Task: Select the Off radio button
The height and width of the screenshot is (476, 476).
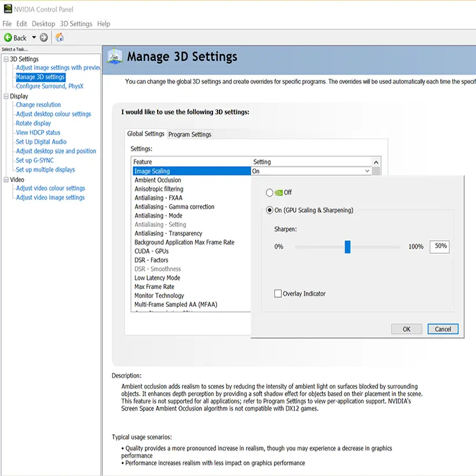Action: [269, 192]
